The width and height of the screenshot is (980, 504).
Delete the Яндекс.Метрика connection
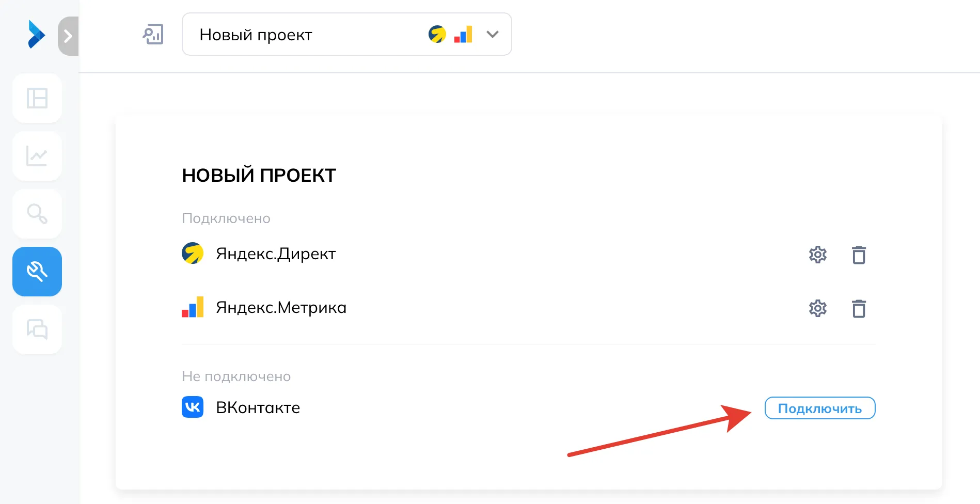[859, 308]
